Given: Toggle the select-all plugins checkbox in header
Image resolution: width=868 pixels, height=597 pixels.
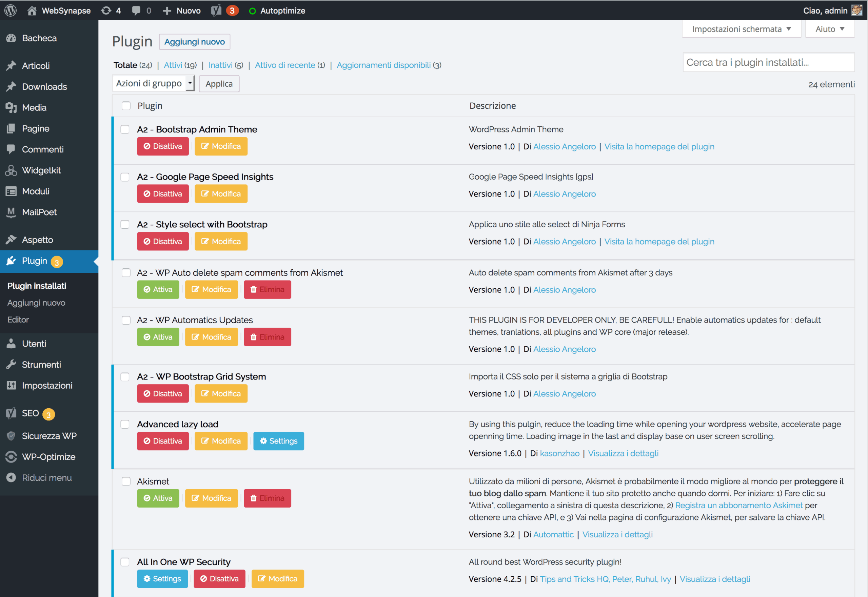Looking at the screenshot, I should point(126,106).
